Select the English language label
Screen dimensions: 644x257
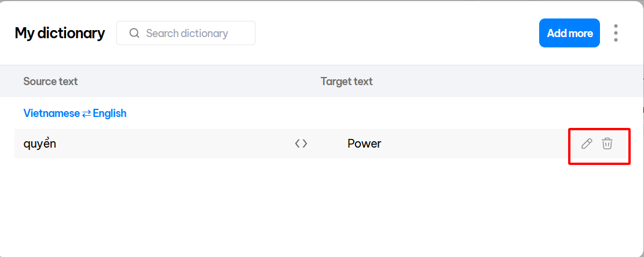(x=109, y=113)
